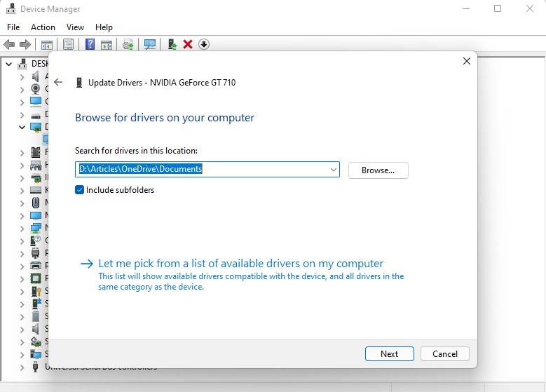The height and width of the screenshot is (392, 546).
Task: Expand the chevron beside the keyboard icon
Action: click(22, 191)
